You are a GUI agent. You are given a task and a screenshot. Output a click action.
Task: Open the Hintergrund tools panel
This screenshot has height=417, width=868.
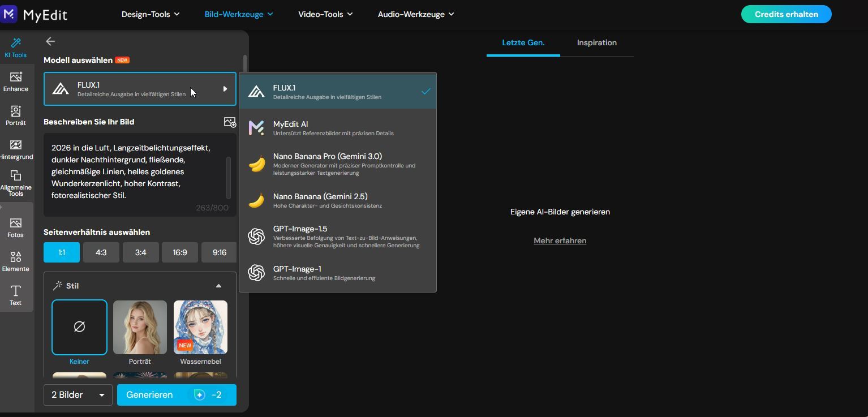(x=16, y=150)
